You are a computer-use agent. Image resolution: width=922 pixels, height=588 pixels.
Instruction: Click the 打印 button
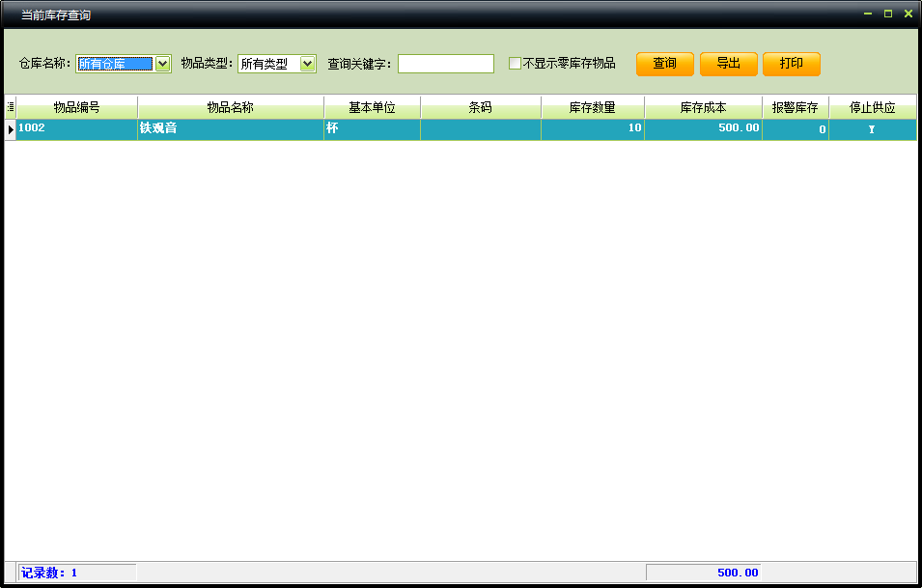click(x=792, y=64)
